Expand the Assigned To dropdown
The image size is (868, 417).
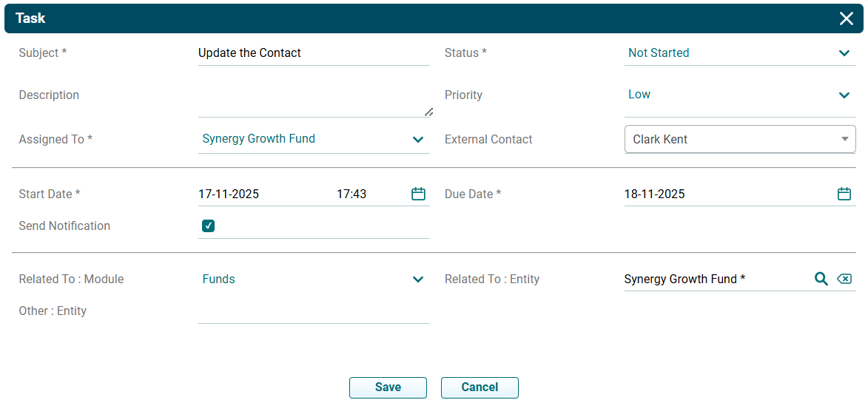coord(418,139)
